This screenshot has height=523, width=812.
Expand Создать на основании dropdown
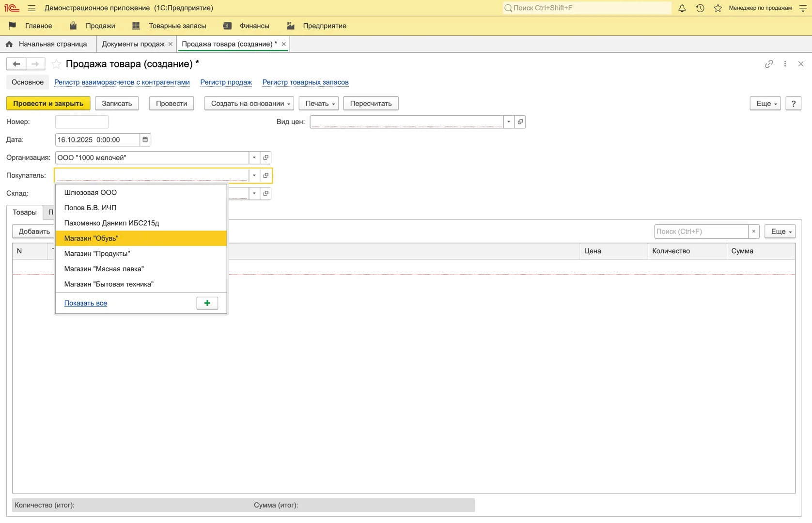[x=249, y=103]
